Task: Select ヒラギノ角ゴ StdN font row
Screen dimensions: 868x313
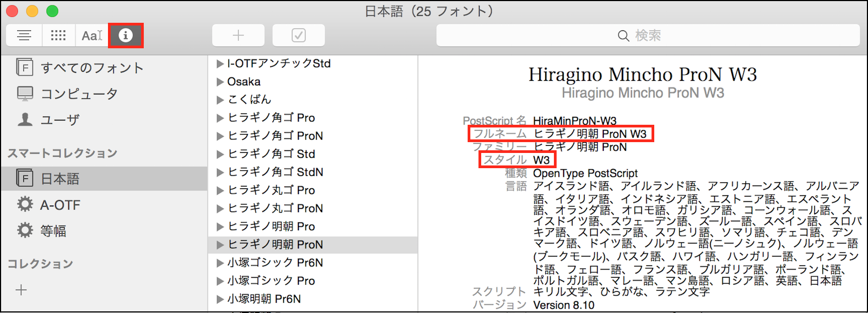Action: (313, 172)
